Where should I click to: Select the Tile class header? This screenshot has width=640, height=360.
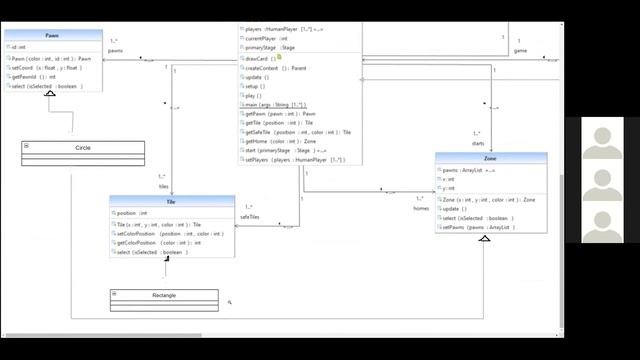pyautogui.click(x=172, y=202)
